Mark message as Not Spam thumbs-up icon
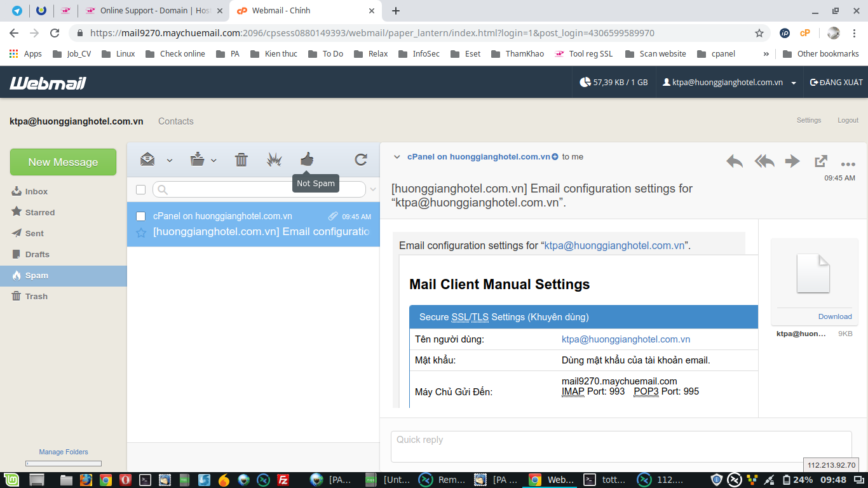Screen dimensions: 868x488 [307, 159]
